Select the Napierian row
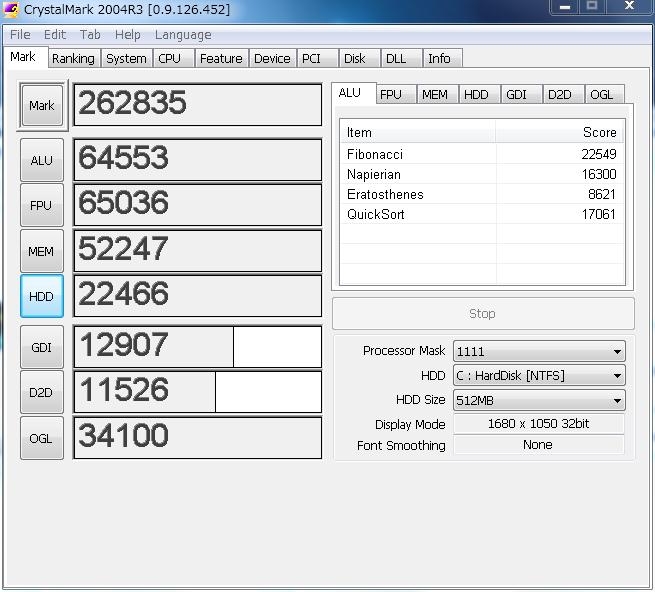The height and width of the screenshot is (592, 655). coord(482,174)
